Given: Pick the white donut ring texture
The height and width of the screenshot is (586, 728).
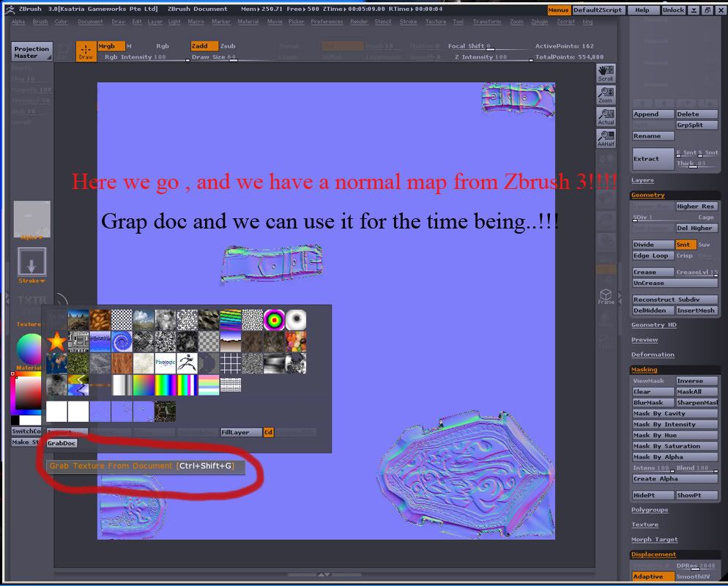Looking at the screenshot, I should (x=296, y=320).
